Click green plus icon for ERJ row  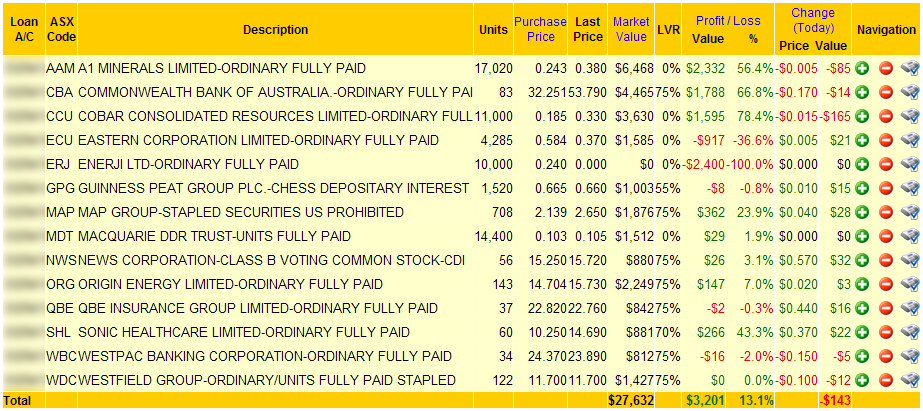[862, 164]
